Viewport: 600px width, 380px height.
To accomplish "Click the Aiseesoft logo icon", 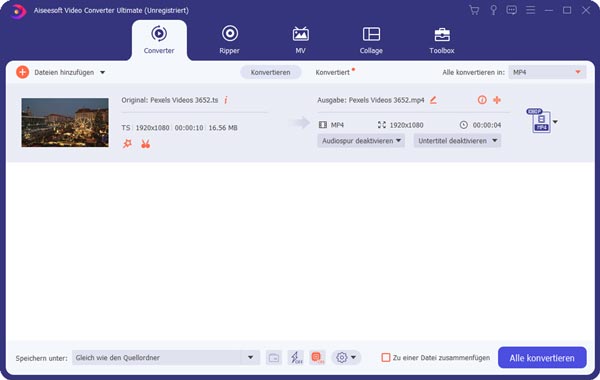I will coord(18,11).
